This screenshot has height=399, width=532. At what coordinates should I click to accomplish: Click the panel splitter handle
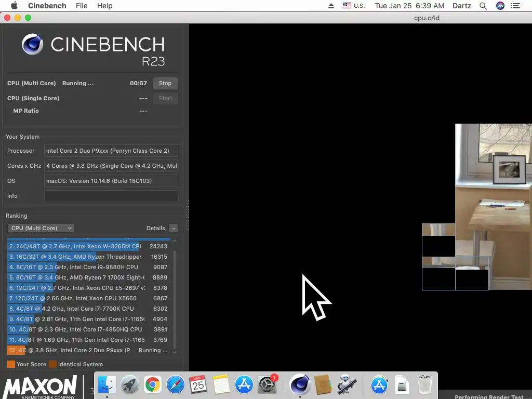[x=187, y=215]
